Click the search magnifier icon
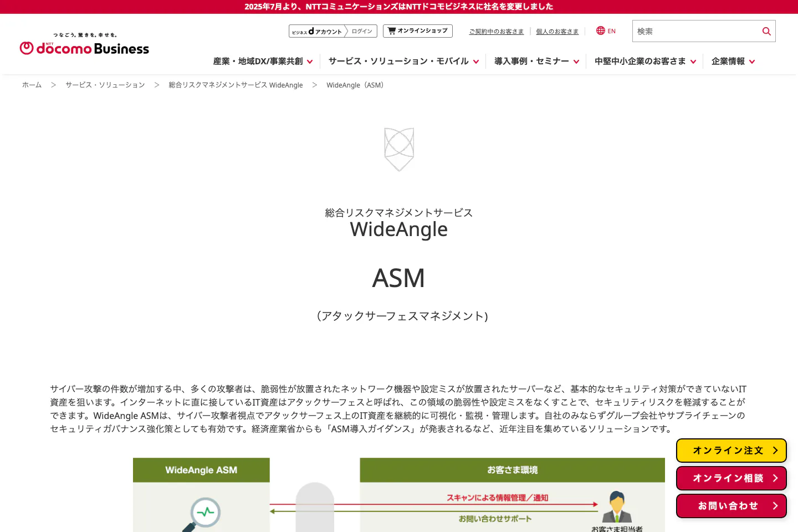The width and height of the screenshot is (798, 532). click(766, 32)
